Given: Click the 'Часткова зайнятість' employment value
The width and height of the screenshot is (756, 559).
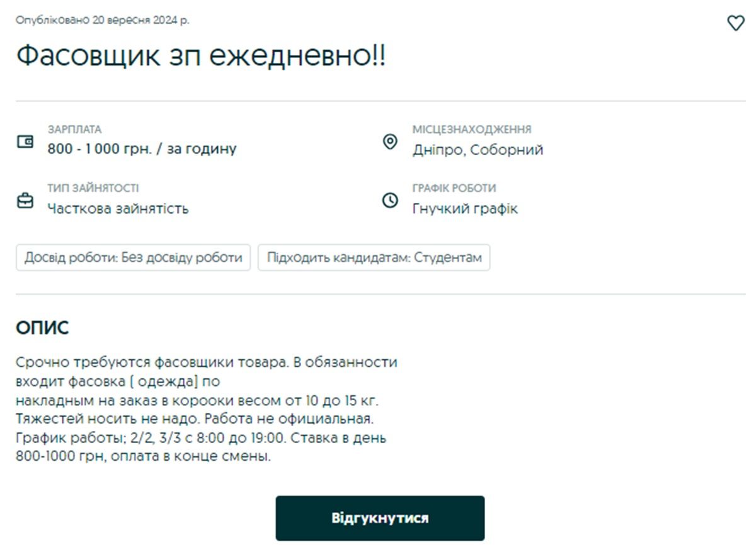Looking at the screenshot, I should (118, 209).
